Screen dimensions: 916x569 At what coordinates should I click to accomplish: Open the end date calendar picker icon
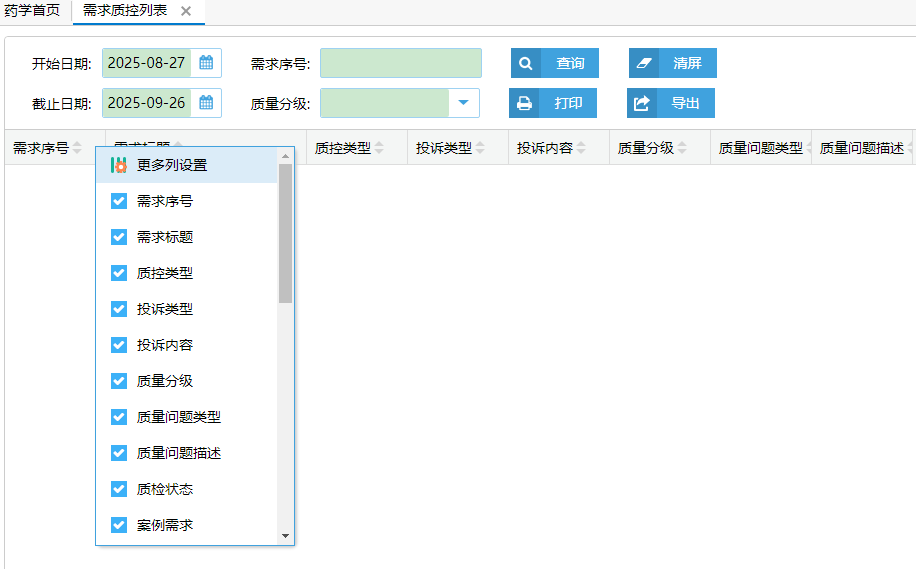pyautogui.click(x=206, y=103)
